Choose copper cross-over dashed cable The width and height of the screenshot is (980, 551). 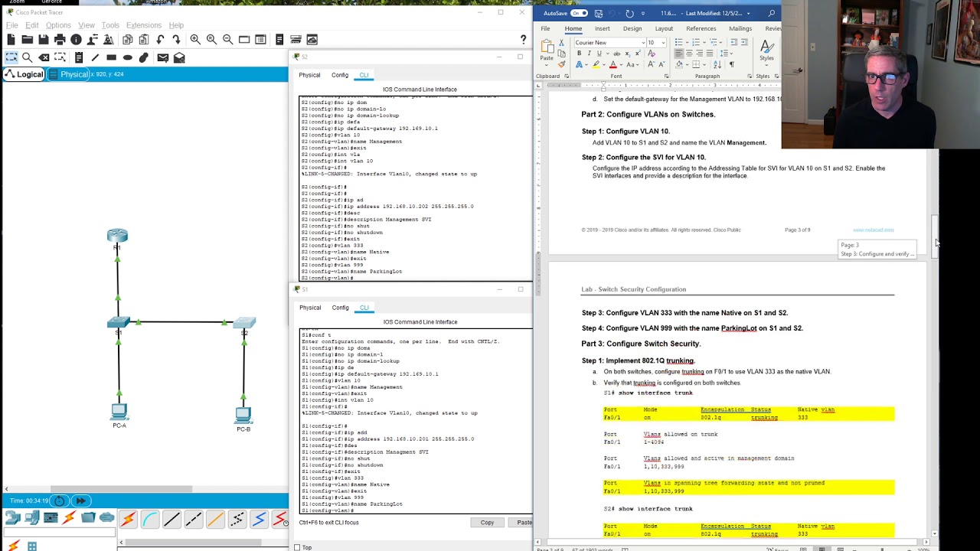coord(194,520)
